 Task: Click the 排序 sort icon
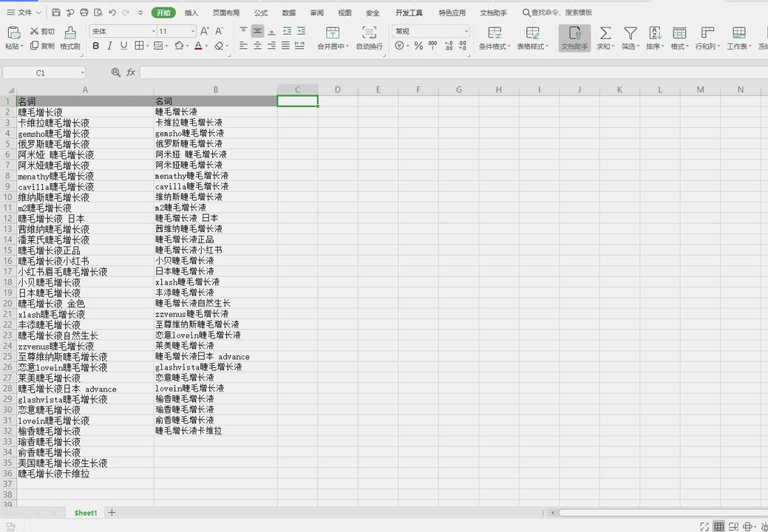[654, 35]
